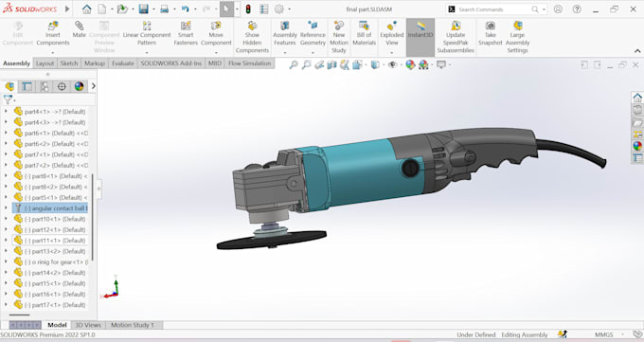The height and width of the screenshot is (342, 644).
Task: Expand the o rinig for gear<1> item
Action: [x=6, y=261]
